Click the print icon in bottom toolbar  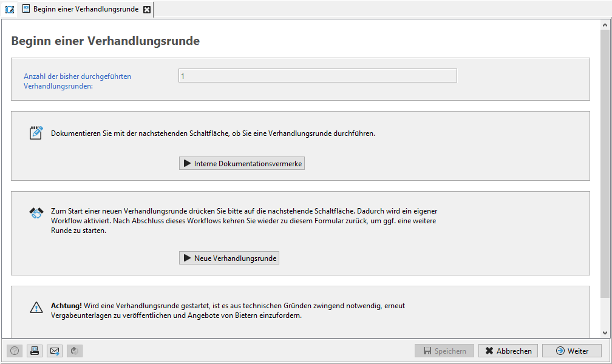[x=35, y=351]
